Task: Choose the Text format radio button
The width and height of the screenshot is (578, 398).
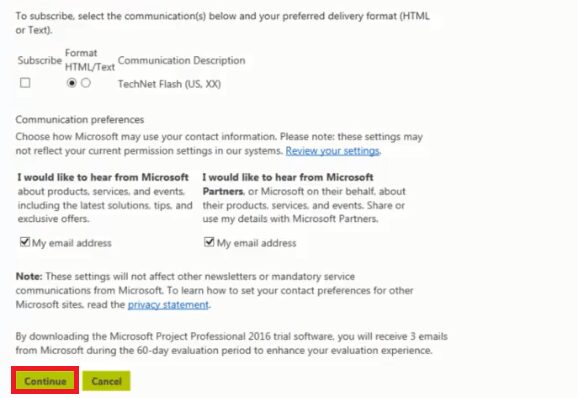Action: [86, 83]
